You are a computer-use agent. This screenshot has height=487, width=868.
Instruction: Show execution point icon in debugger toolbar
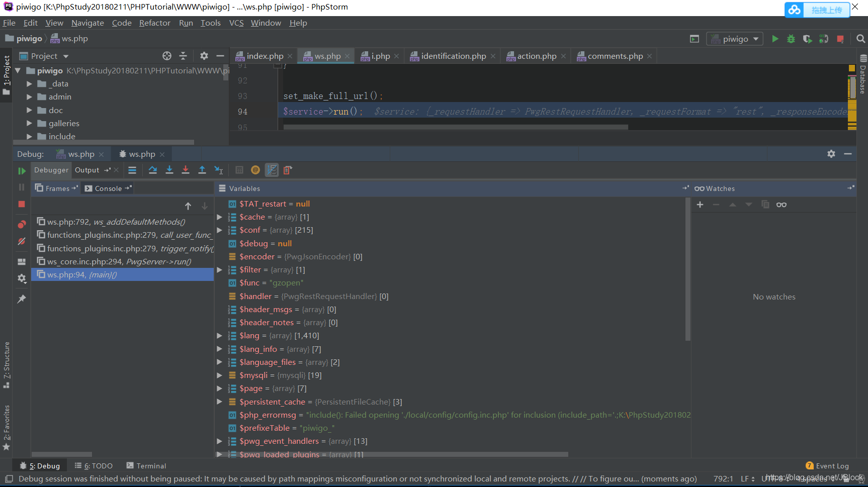[132, 170]
